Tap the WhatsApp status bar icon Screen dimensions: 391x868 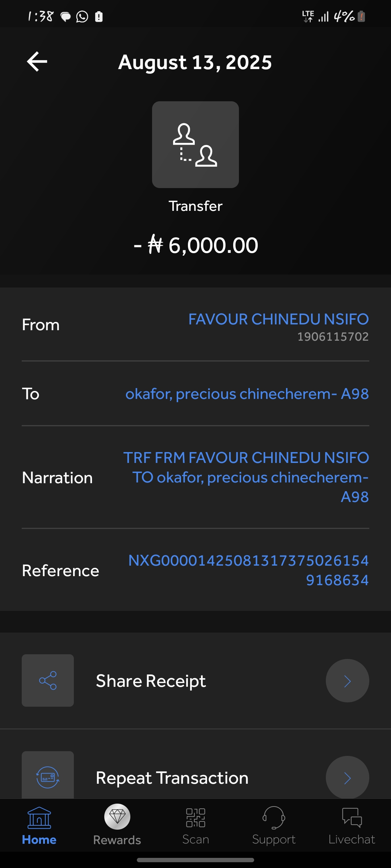pyautogui.click(x=82, y=17)
